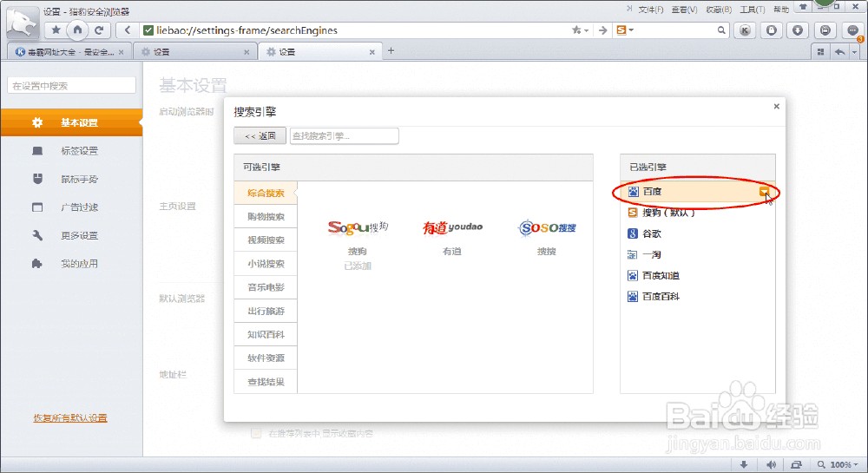
Task: Click the << 返回 button
Action: coord(260,135)
